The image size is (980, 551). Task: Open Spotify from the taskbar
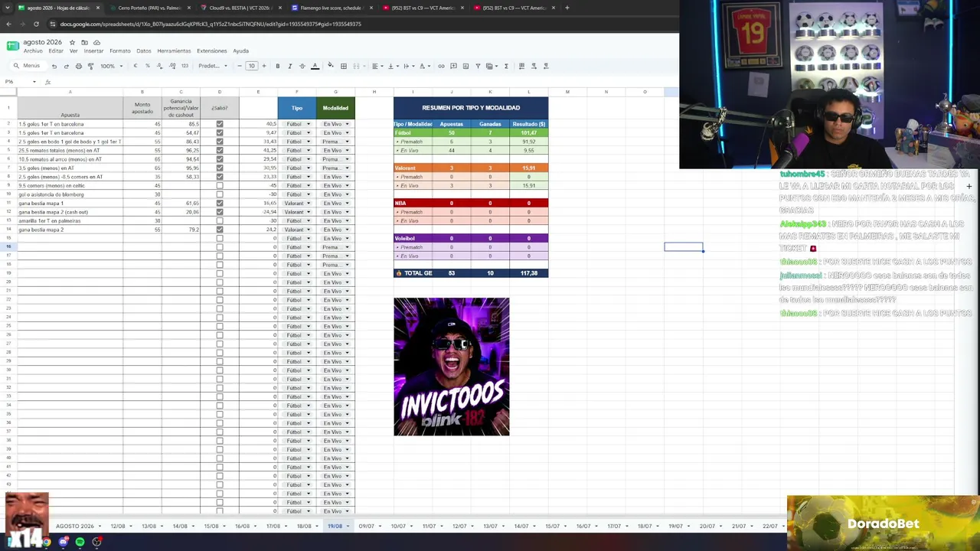pyautogui.click(x=80, y=542)
